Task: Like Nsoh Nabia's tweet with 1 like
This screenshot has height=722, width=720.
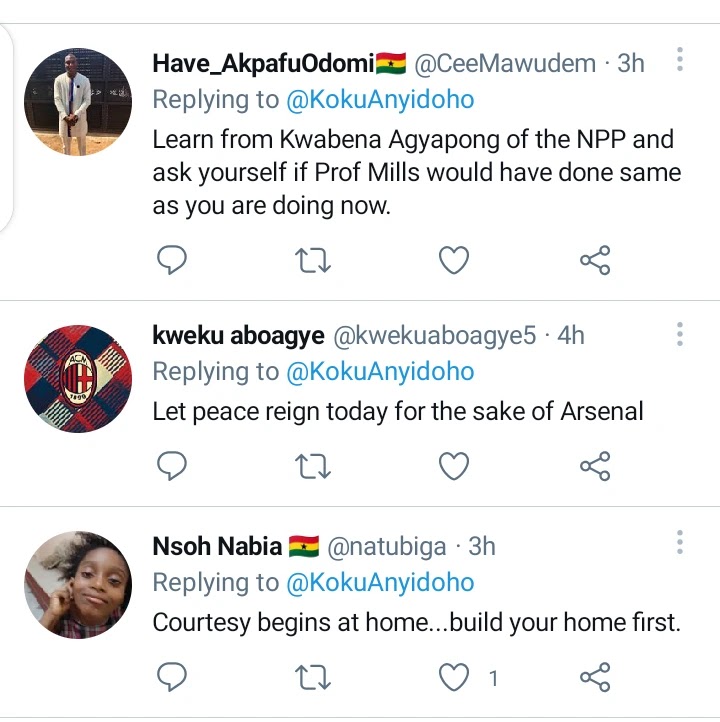Action: coord(455,678)
